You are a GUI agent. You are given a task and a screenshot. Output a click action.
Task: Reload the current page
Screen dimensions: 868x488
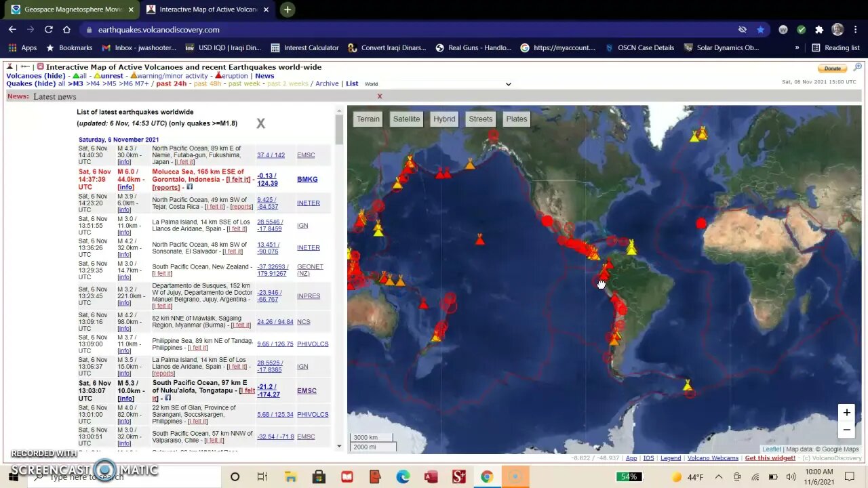coord(49,29)
